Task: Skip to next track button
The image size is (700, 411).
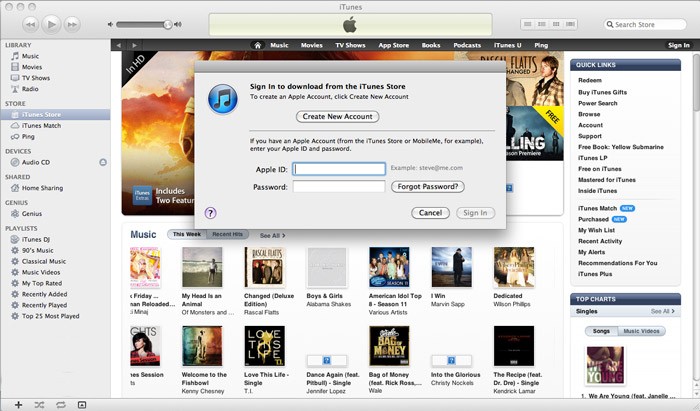Action: click(77, 23)
